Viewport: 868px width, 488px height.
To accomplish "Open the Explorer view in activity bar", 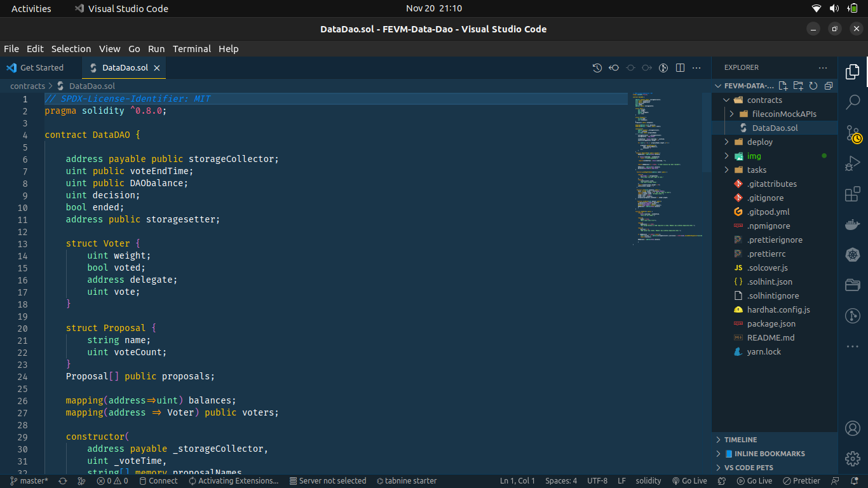I will pos(853,71).
